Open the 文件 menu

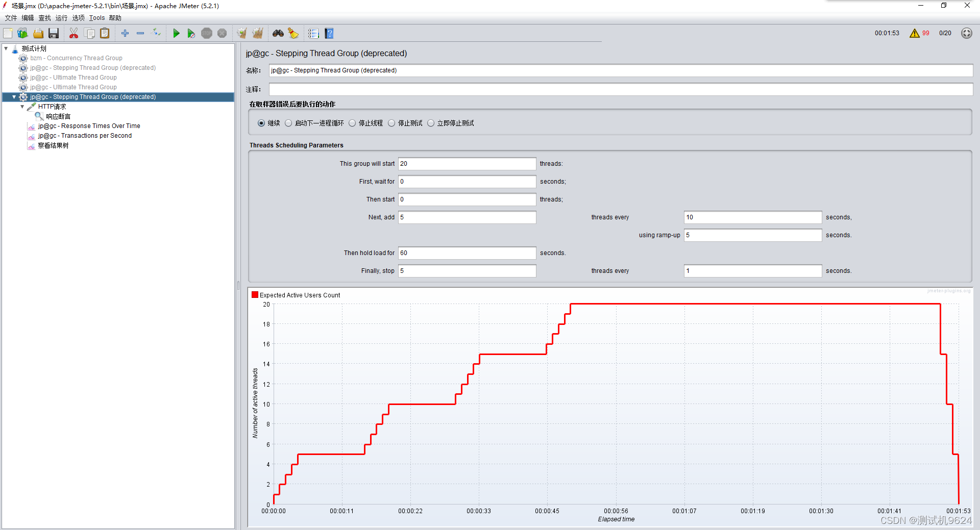(x=11, y=18)
